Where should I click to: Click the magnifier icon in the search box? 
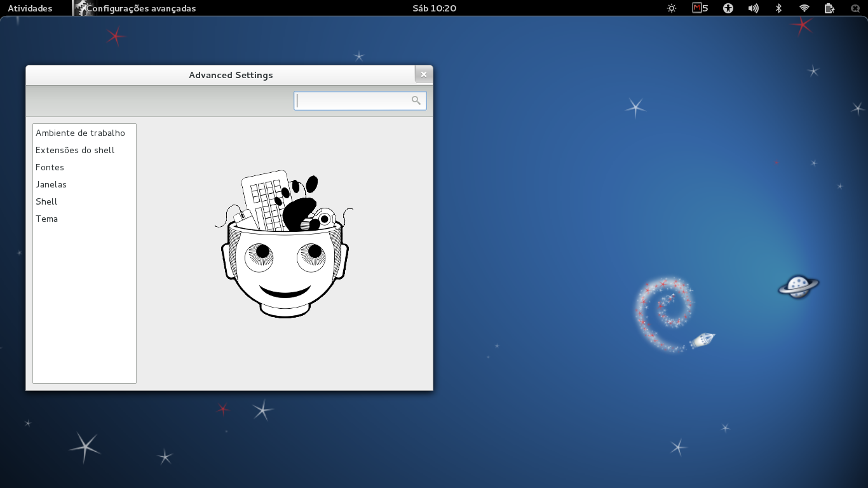pyautogui.click(x=416, y=100)
